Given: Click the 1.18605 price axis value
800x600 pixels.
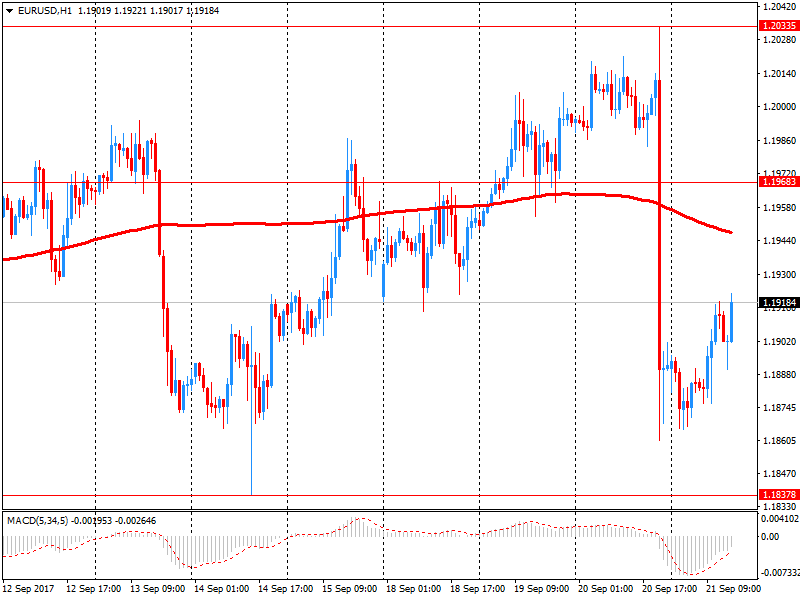Looking at the screenshot, I should click(x=780, y=441).
